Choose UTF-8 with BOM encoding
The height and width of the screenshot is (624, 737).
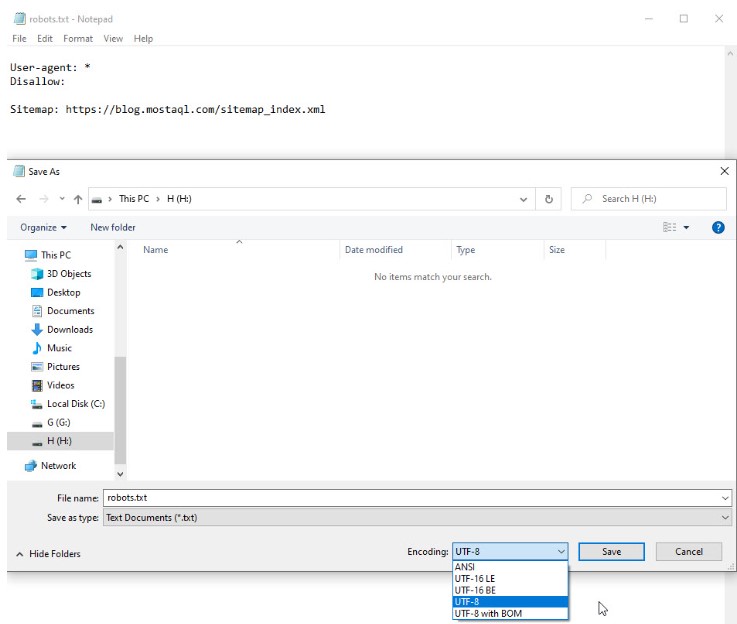tap(510, 614)
